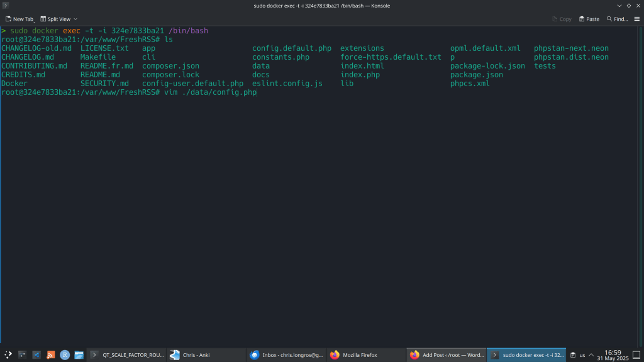Show hidden system tray icons arrow
Viewport: 644px width, 362px height.
pyautogui.click(x=591, y=355)
